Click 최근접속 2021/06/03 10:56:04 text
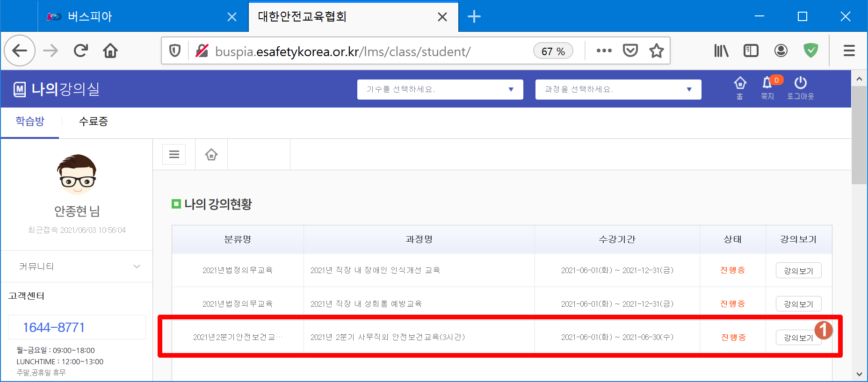 pyautogui.click(x=77, y=230)
